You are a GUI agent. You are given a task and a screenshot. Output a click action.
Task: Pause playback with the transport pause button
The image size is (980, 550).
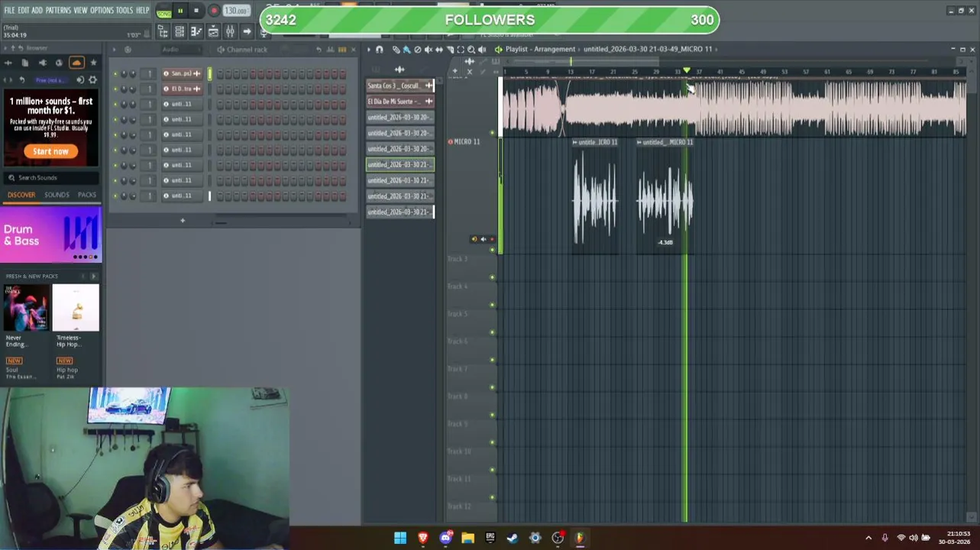click(180, 11)
